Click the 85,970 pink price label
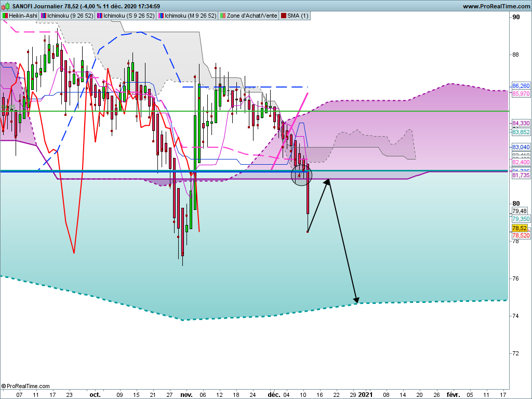Viewport: 532px width, 399px height. (521, 94)
